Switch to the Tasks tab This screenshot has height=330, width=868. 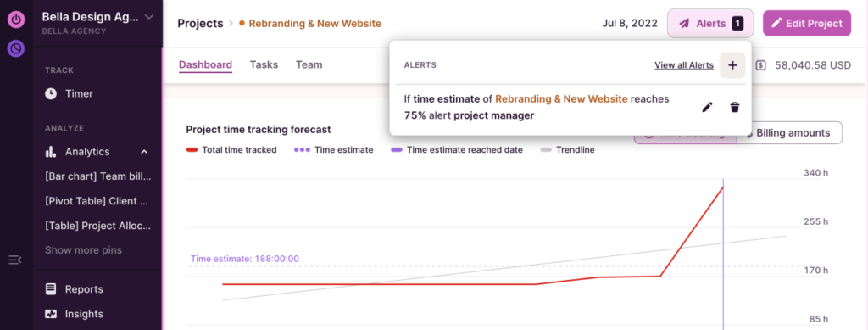pos(264,64)
